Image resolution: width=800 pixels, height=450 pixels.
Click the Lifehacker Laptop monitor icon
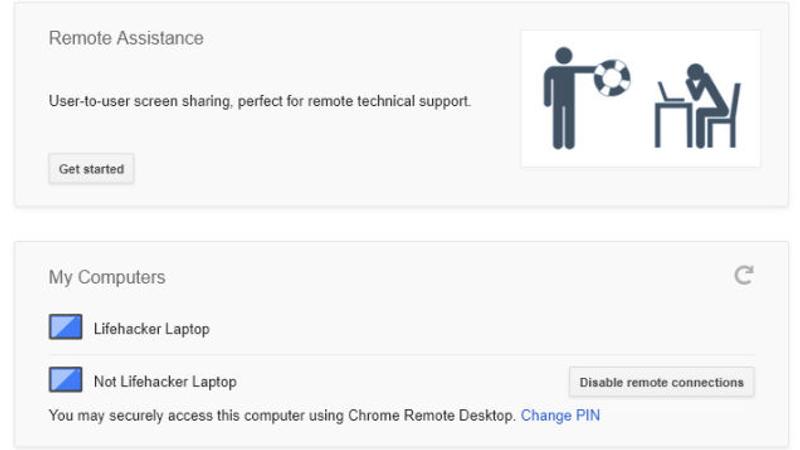pyautogui.click(x=65, y=327)
